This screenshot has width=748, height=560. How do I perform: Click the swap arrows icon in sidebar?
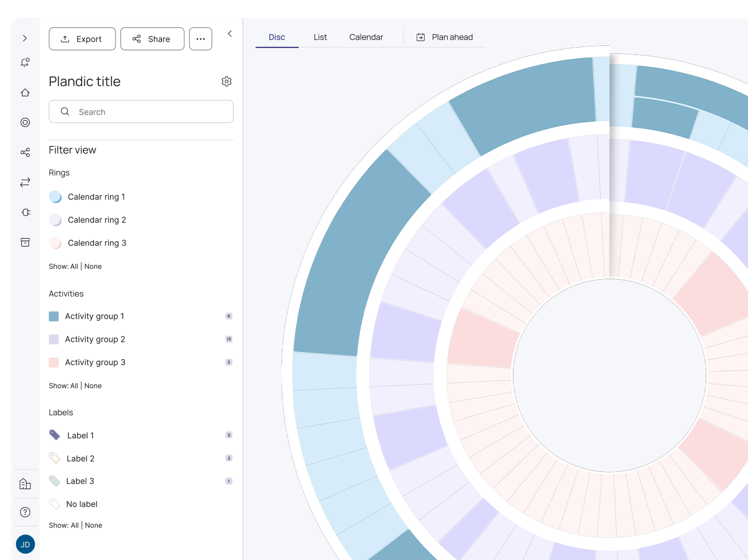pos(25,183)
